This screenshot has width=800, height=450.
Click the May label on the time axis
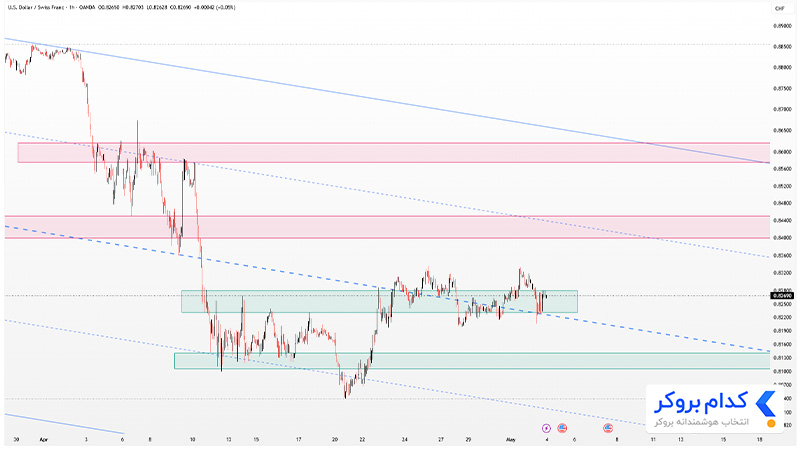point(511,439)
